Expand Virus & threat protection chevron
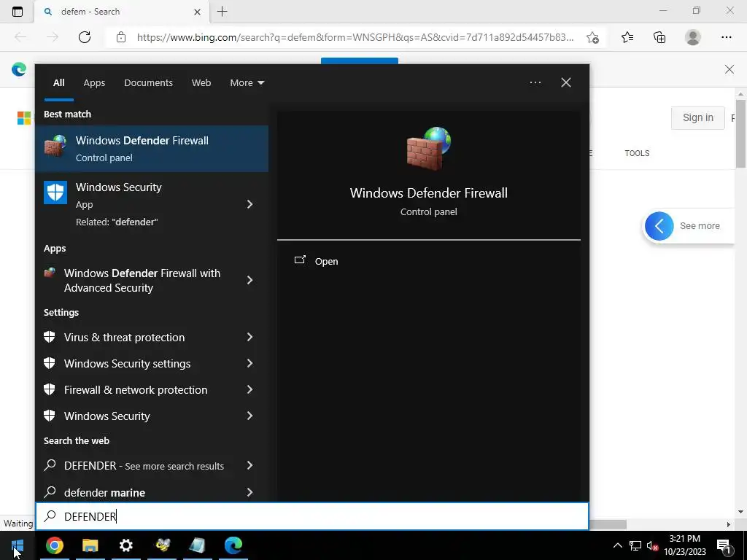Screen dimensions: 747x560 249,337
